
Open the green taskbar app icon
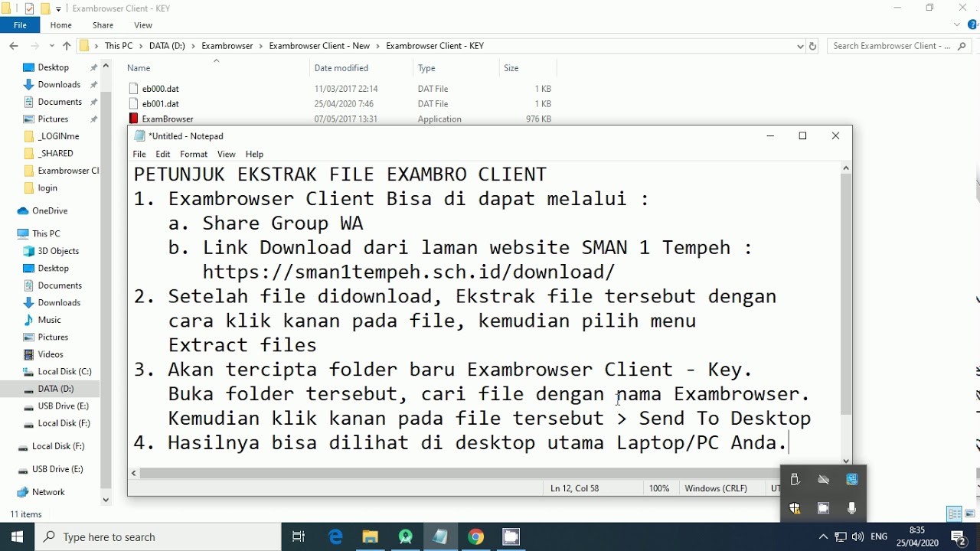click(x=406, y=537)
